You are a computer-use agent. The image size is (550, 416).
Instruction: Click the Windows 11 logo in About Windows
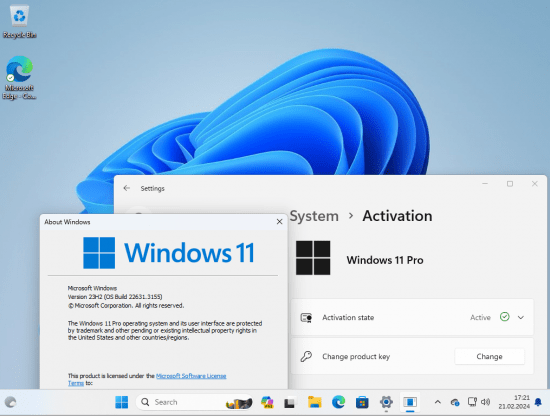(x=169, y=253)
